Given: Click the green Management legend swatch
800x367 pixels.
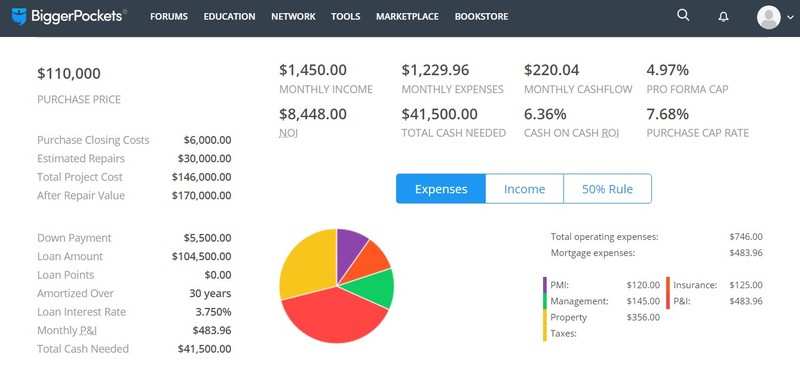Looking at the screenshot, I should click(545, 301).
